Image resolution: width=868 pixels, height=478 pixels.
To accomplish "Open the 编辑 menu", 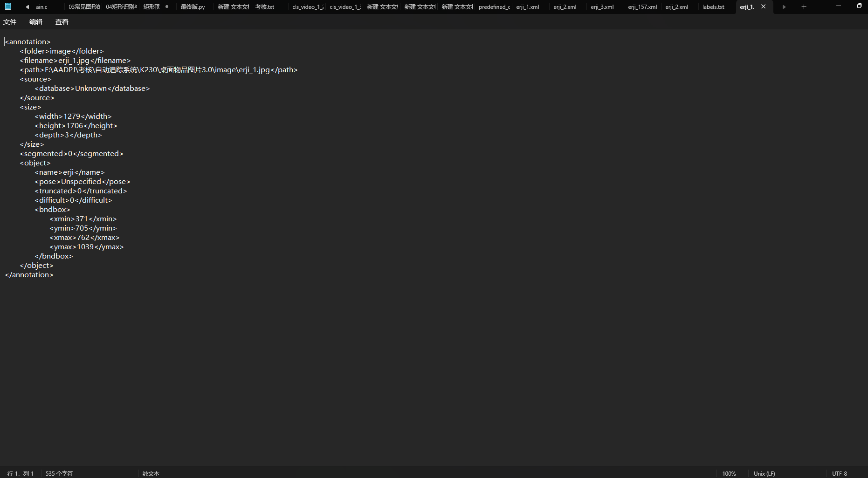I will pyautogui.click(x=36, y=22).
